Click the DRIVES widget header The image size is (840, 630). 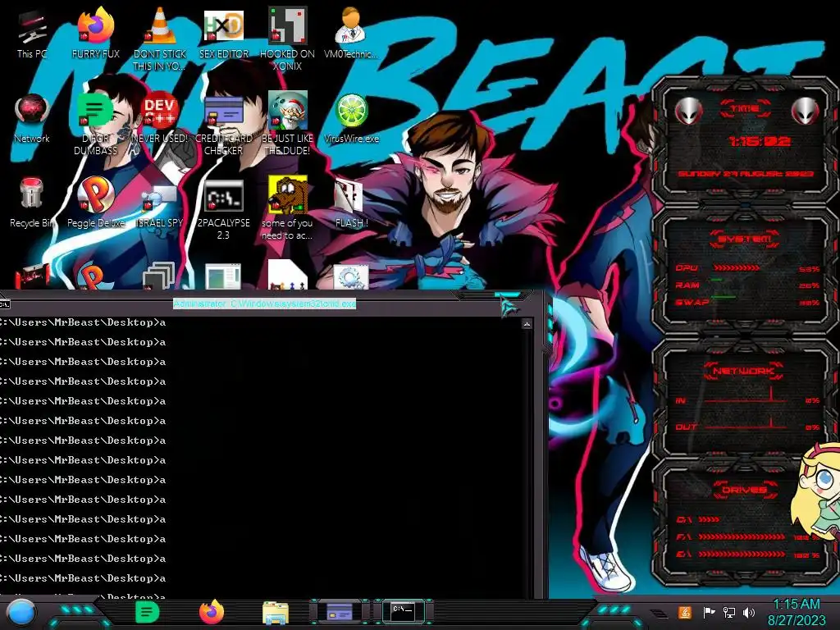(x=745, y=490)
